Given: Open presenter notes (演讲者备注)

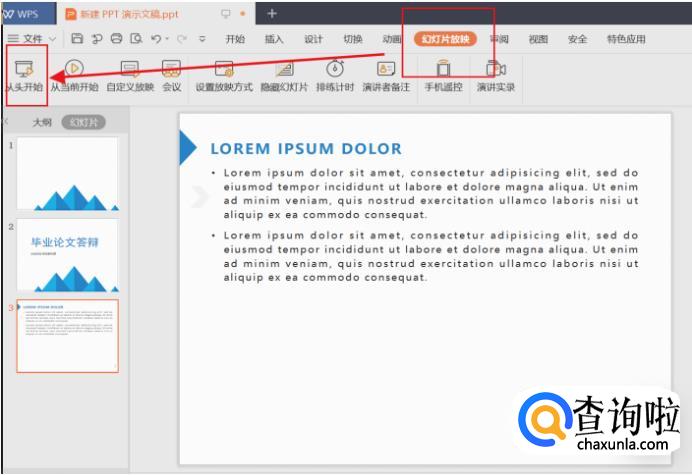Looking at the screenshot, I should pyautogui.click(x=386, y=76).
